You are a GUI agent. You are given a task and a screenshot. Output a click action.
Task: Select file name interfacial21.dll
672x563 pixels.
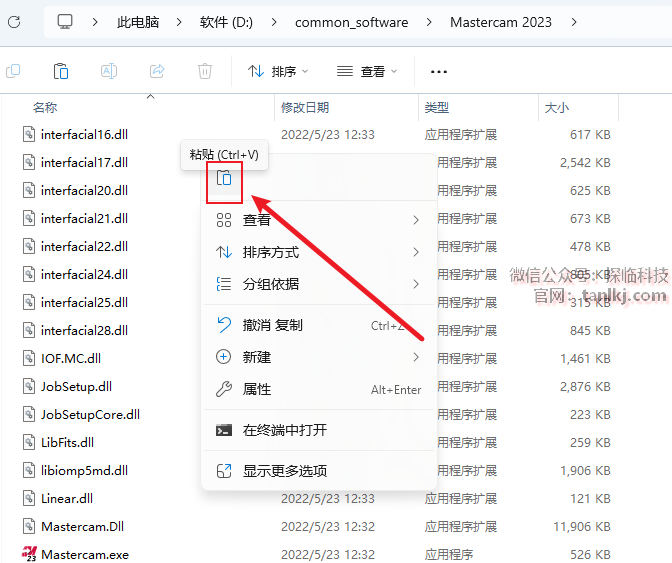(84, 219)
